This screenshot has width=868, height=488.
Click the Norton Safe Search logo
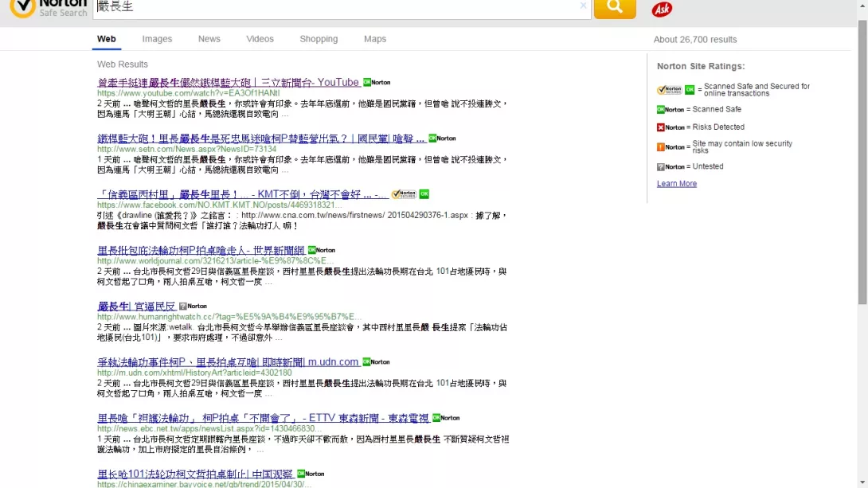coord(49,8)
